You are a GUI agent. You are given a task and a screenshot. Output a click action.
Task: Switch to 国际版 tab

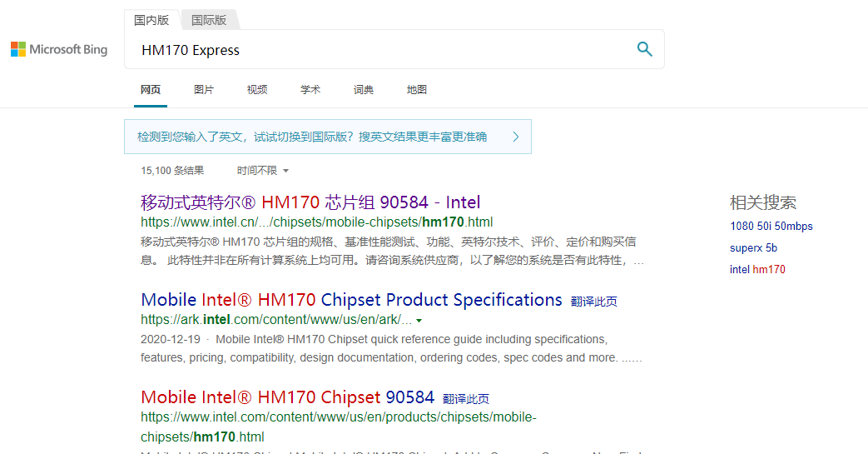point(209,20)
